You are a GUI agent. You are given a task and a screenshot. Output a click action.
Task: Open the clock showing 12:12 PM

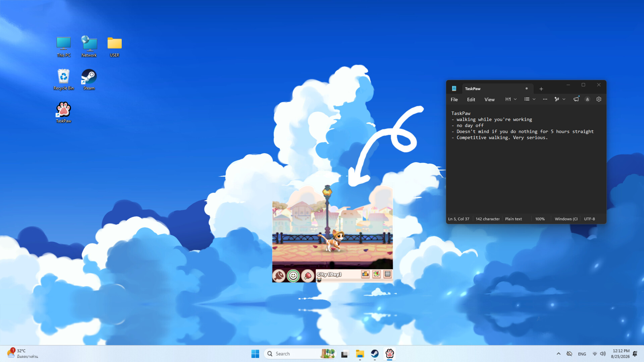tap(620, 354)
